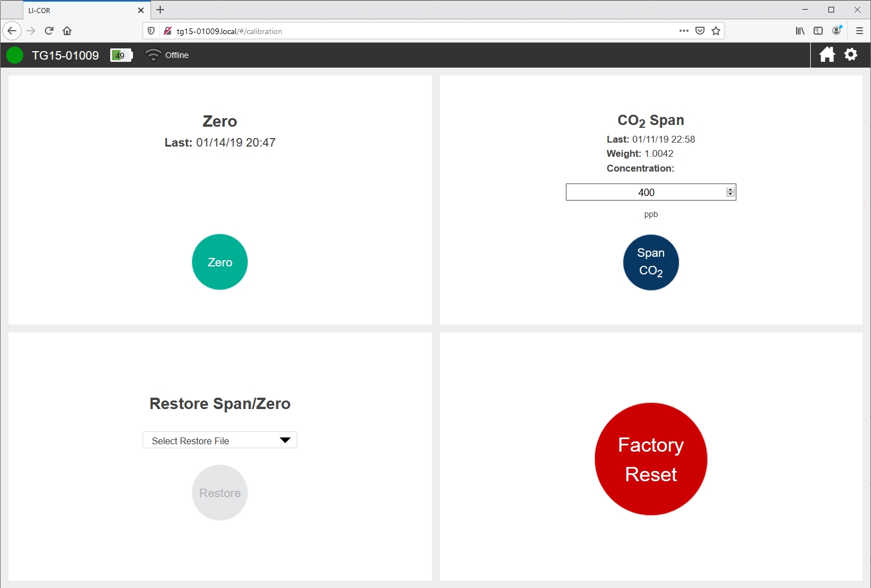
Task: Select the LI-COR browser tab
Action: 80,10
